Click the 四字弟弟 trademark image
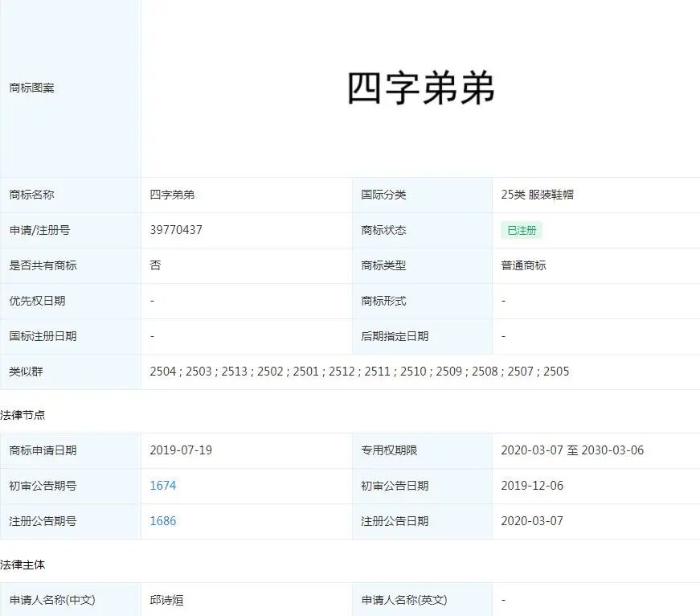700x616 pixels. [421, 88]
